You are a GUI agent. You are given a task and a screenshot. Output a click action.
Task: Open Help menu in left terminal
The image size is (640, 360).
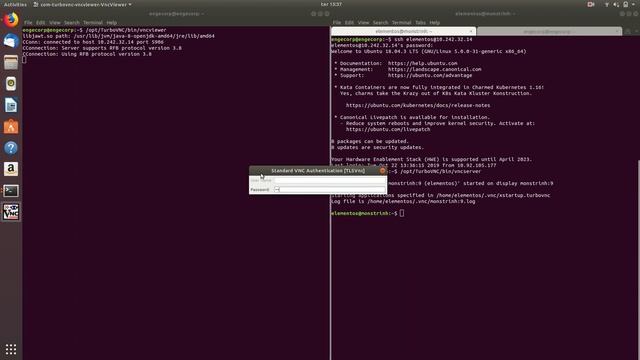pos(111,23)
